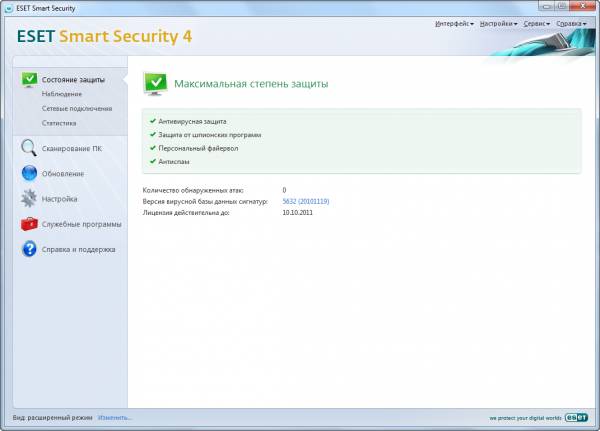
Task: Click the Антивирусная защита status link
Action: 192,121
